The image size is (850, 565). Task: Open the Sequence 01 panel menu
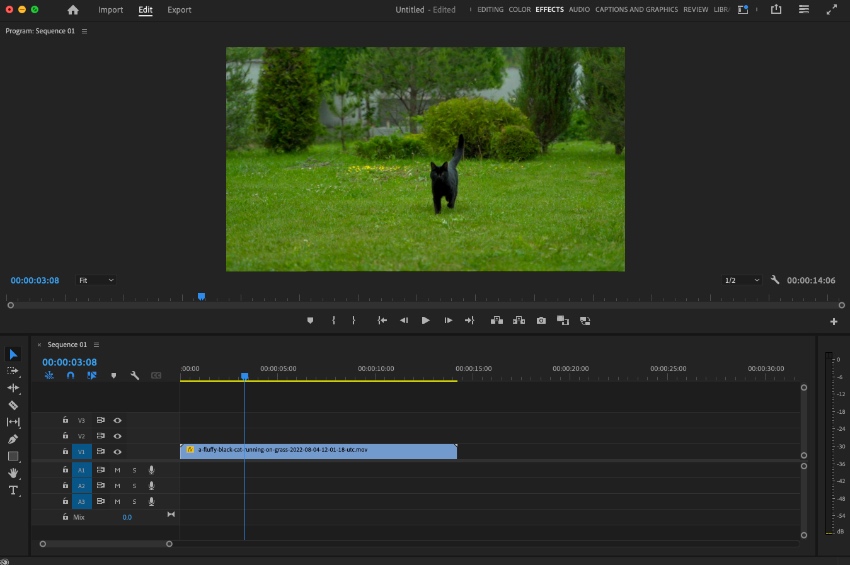(97, 345)
